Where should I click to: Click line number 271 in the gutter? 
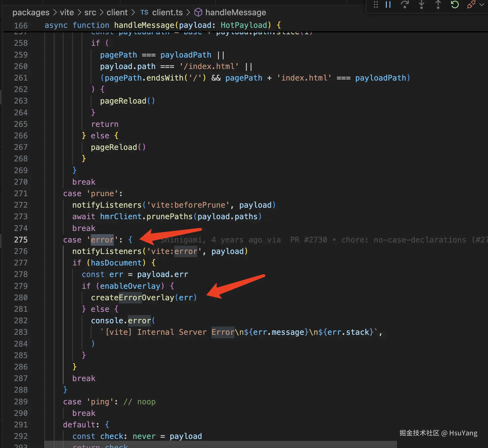21,193
